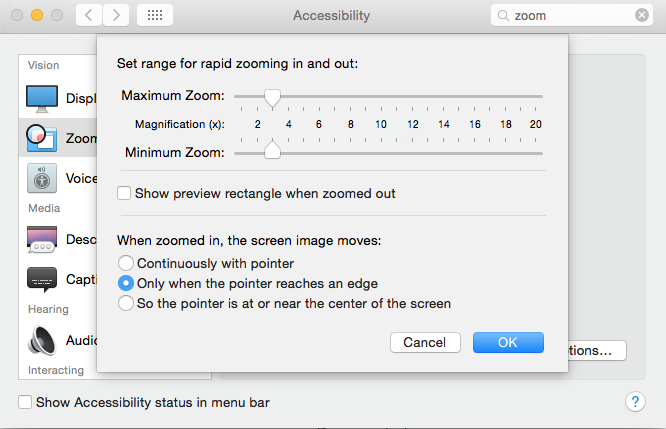Open the VoiceOver sidebar icon
The height and width of the screenshot is (429, 666).
click(x=42, y=178)
